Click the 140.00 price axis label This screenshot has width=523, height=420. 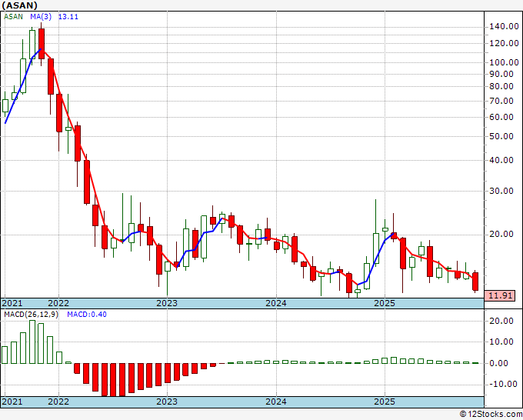(504, 26)
